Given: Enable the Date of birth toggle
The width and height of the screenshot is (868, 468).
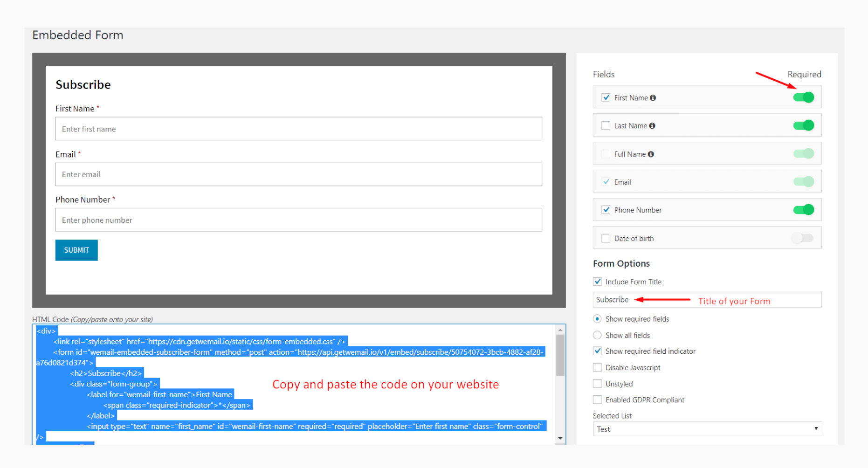Looking at the screenshot, I should click(x=802, y=238).
